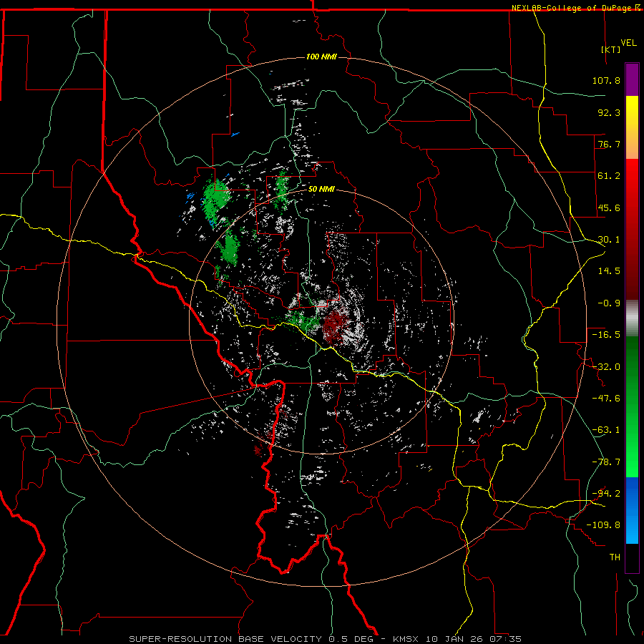This screenshot has width=644, height=644.
Task: Select the -94.2 legend value
Action: tap(606, 493)
